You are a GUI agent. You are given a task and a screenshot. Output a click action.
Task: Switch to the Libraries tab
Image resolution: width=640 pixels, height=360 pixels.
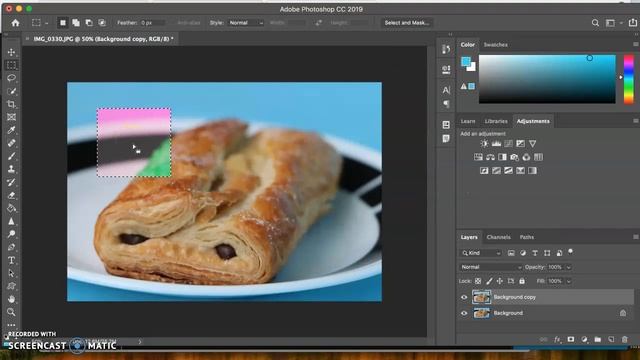[496, 121]
